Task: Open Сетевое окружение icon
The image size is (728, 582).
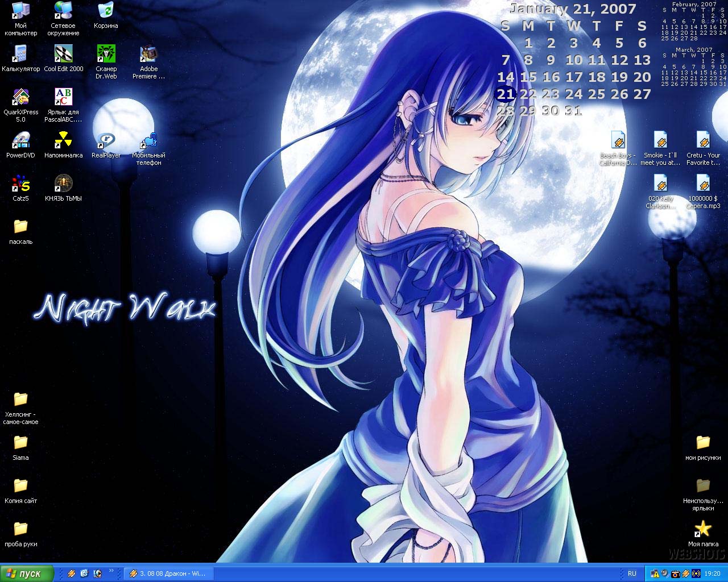Action: (63, 19)
